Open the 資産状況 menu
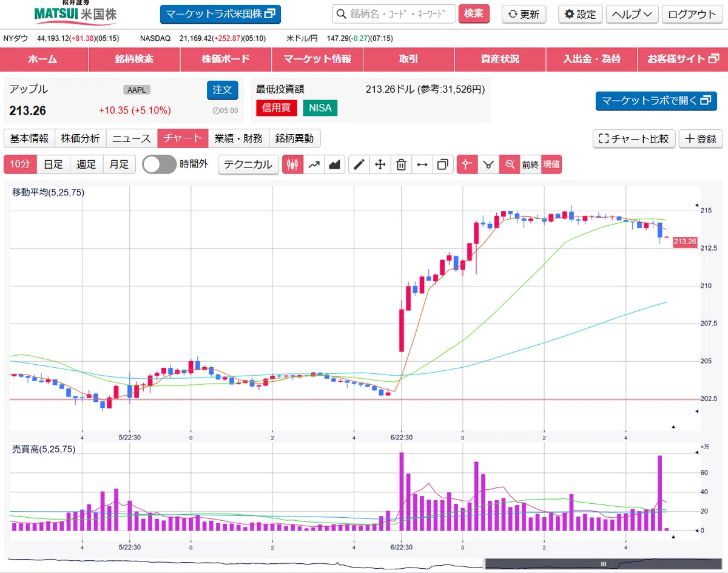This screenshot has height=573, width=728. 500,59
